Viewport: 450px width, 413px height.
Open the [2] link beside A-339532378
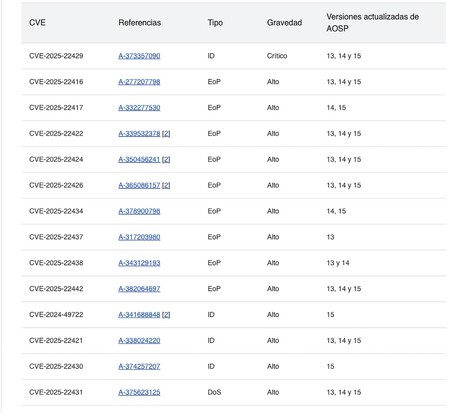[166, 134]
